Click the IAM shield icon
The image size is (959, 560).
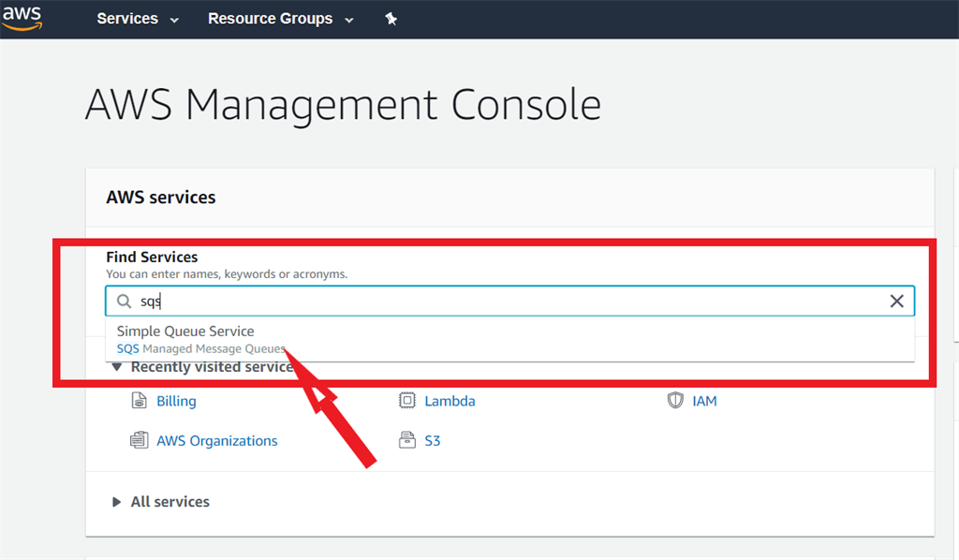pyautogui.click(x=675, y=401)
